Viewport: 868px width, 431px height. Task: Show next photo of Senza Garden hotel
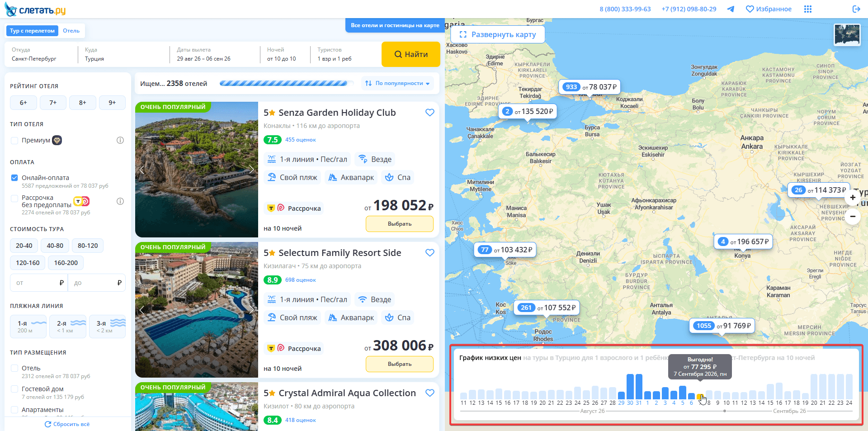click(251, 170)
